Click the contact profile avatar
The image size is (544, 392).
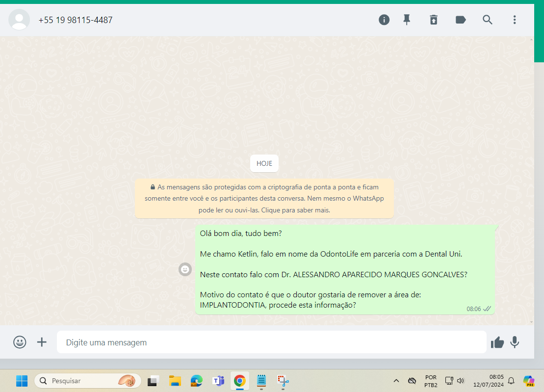[x=19, y=20]
